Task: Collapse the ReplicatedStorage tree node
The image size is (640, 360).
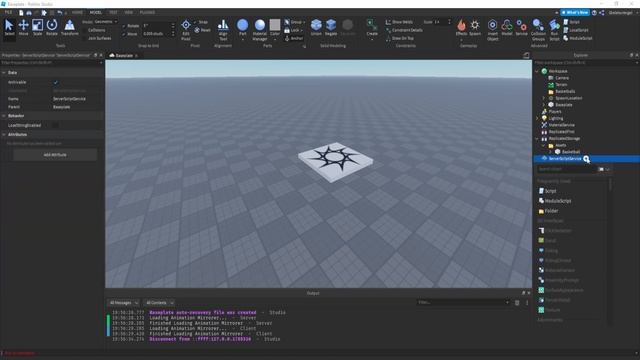Action: tap(537, 139)
